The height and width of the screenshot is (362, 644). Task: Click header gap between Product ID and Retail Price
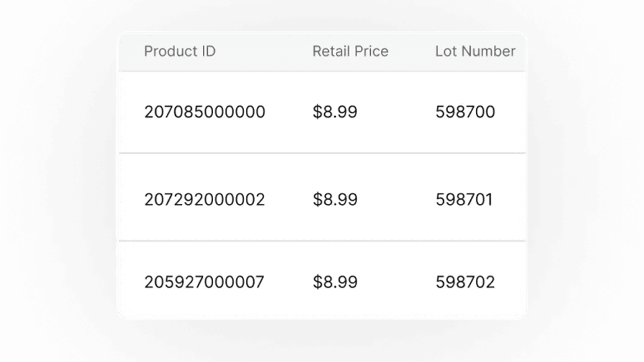264,51
